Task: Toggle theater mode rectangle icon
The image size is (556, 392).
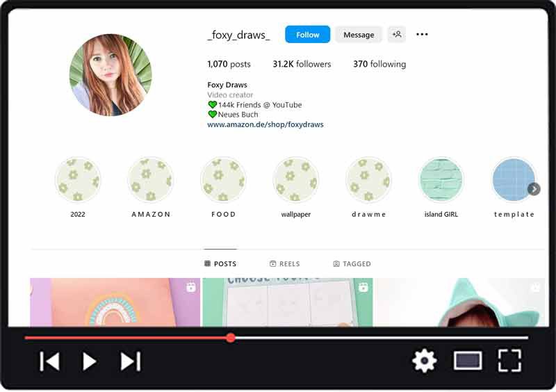Action: (x=468, y=361)
